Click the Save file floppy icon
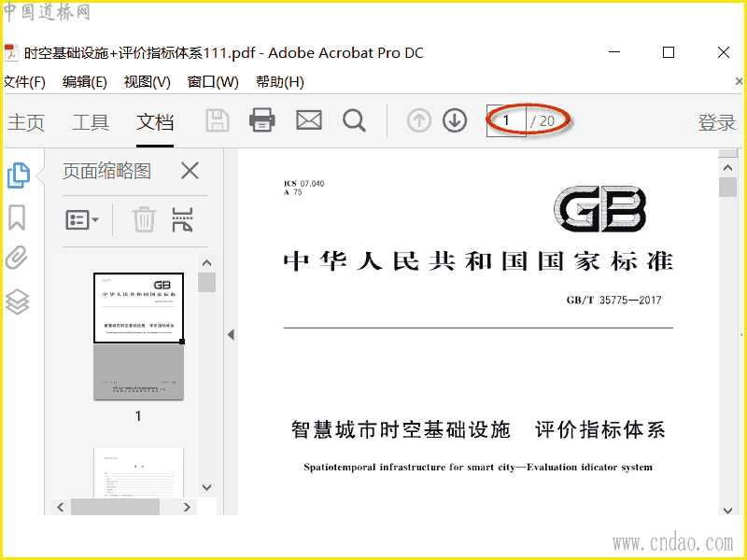The image size is (747, 560). 218,120
